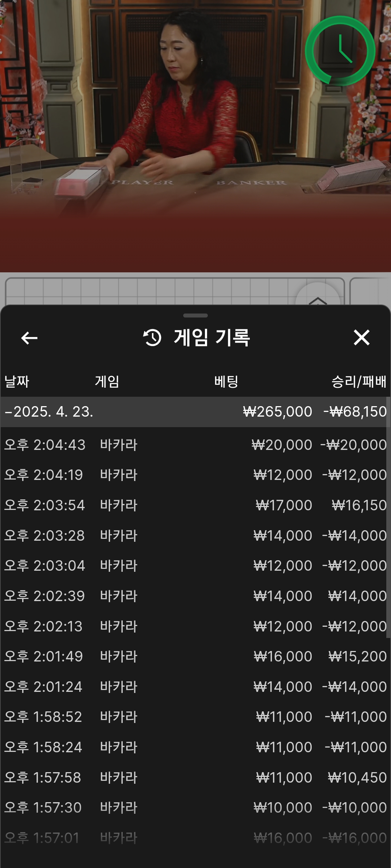This screenshot has width=391, height=868.
Task: Click the history list scrollbar
Action: coord(388,517)
